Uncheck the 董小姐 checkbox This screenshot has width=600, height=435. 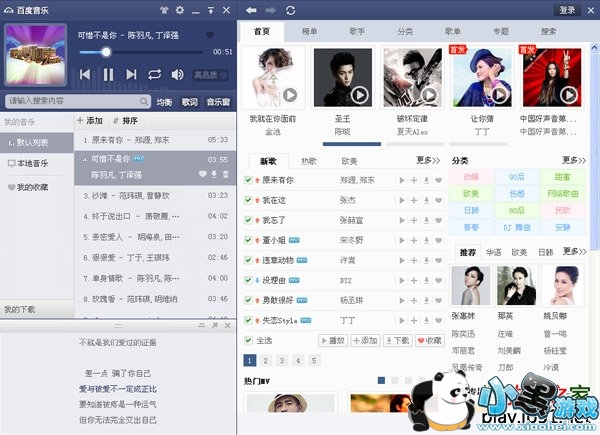(x=248, y=240)
